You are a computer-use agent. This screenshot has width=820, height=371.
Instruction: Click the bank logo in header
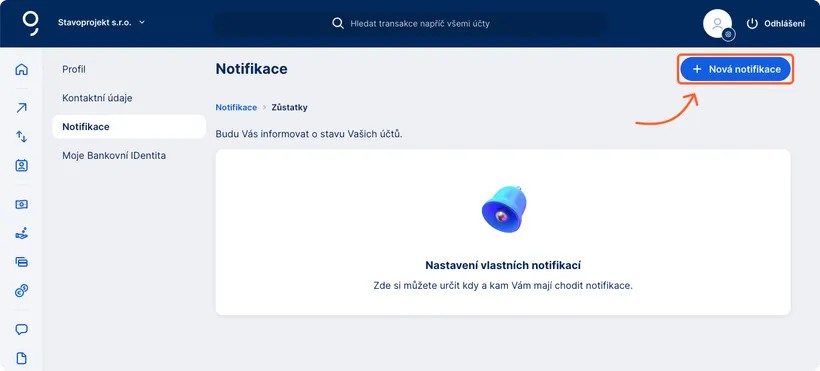click(31, 24)
